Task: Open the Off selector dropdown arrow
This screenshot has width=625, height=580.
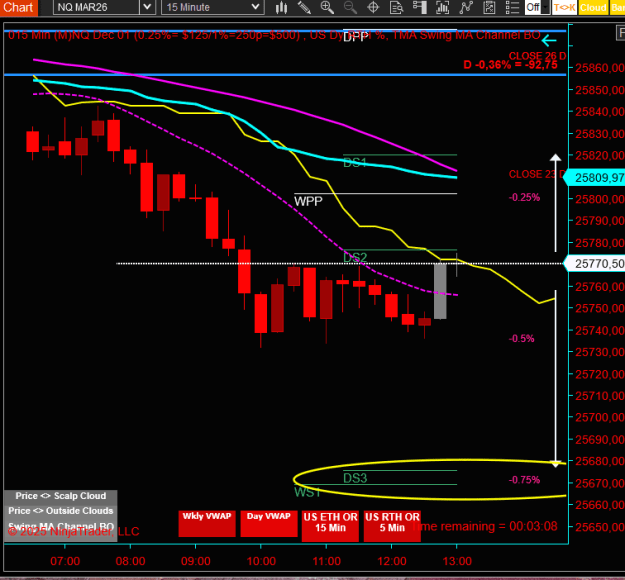Action: (x=546, y=7)
